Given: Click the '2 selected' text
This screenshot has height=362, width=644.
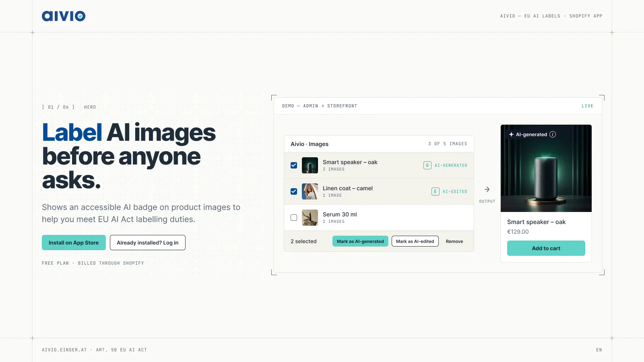Looking at the screenshot, I should click(x=303, y=241).
